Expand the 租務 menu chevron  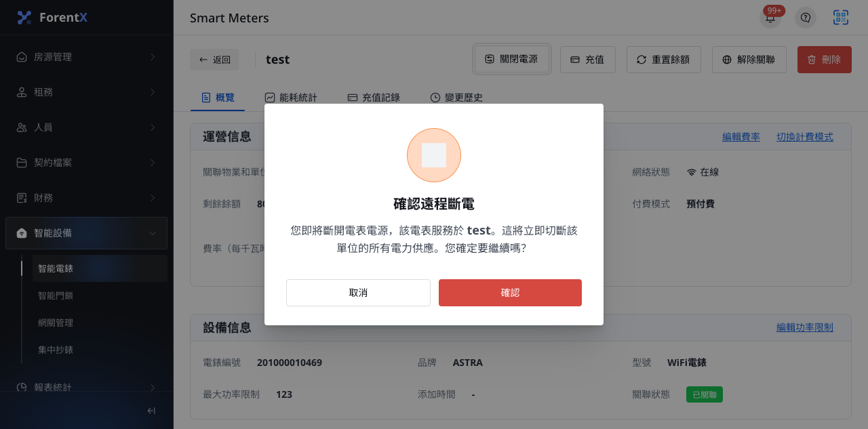click(x=152, y=92)
